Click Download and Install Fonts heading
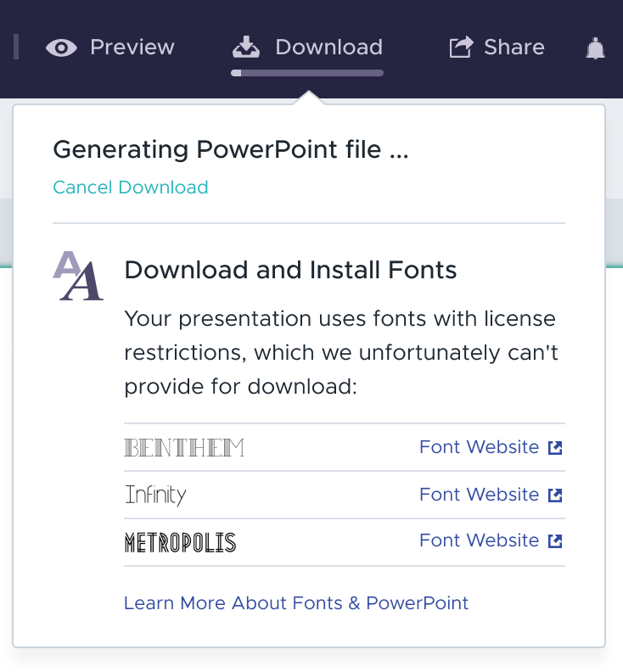 coord(290,270)
